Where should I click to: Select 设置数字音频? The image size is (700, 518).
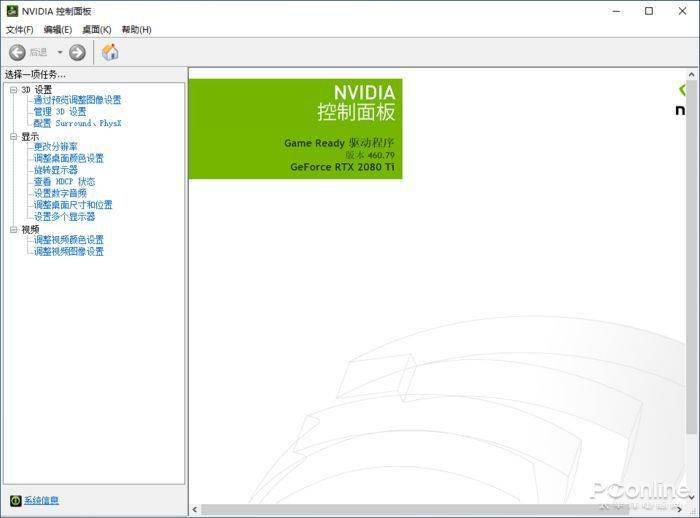click(x=60, y=193)
